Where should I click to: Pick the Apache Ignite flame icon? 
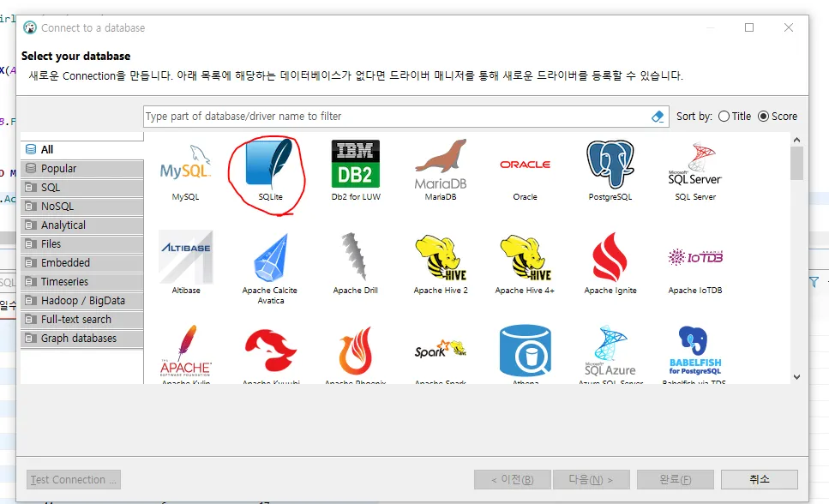(x=610, y=257)
